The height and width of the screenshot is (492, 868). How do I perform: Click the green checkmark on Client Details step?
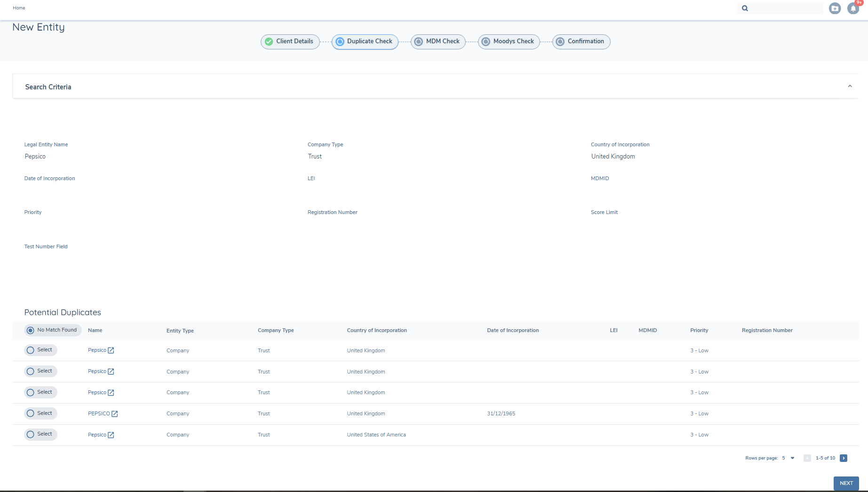pyautogui.click(x=269, y=41)
